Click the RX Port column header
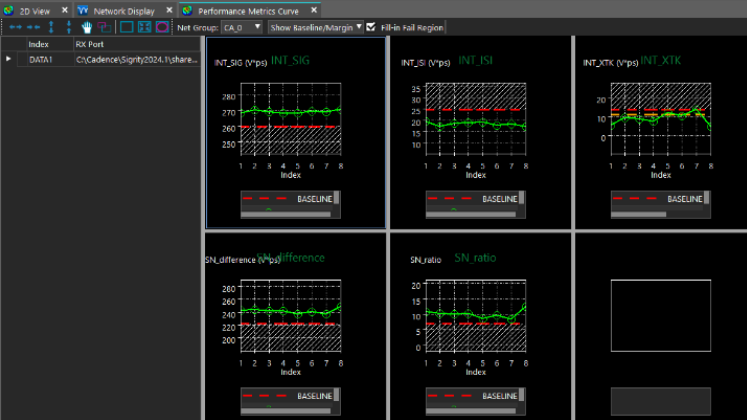 pos(88,44)
